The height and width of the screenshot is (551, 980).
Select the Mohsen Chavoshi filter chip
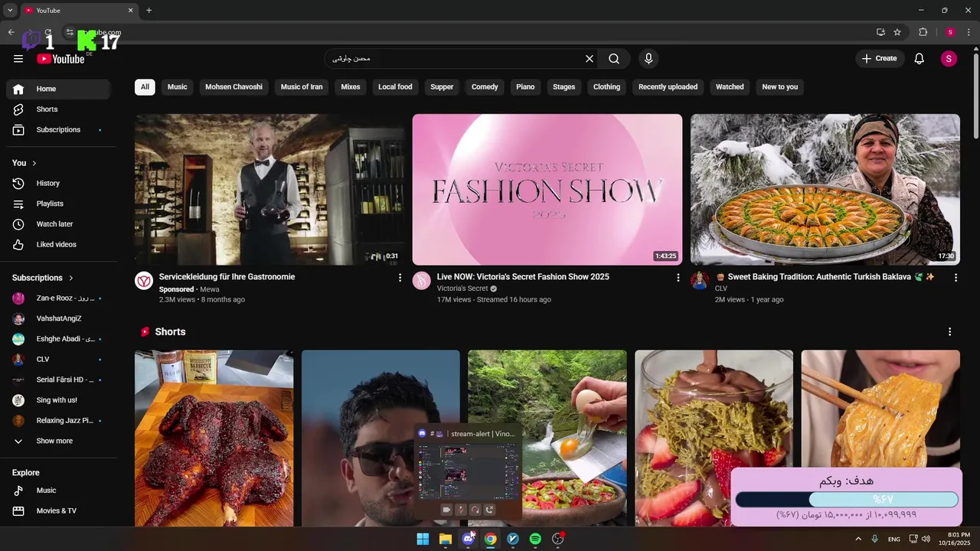tap(234, 87)
